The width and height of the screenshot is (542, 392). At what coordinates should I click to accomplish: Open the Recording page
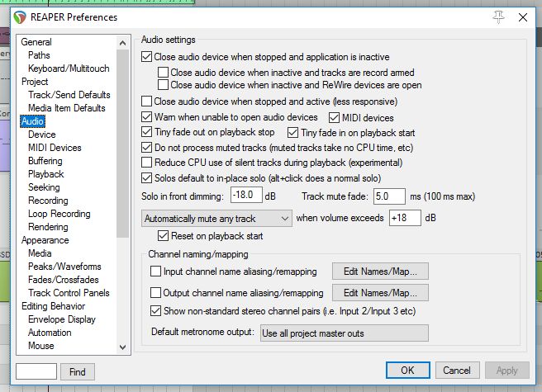pos(48,201)
